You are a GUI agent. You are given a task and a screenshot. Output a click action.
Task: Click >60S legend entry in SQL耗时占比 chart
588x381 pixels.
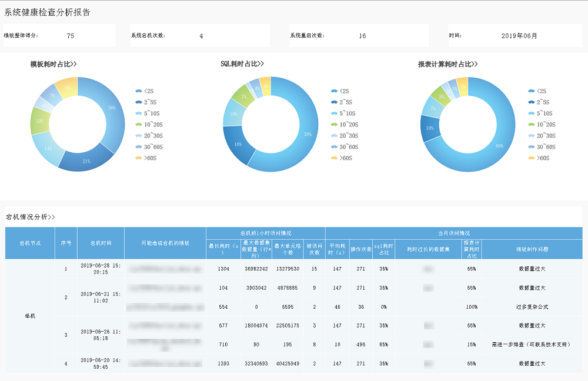[x=341, y=158]
